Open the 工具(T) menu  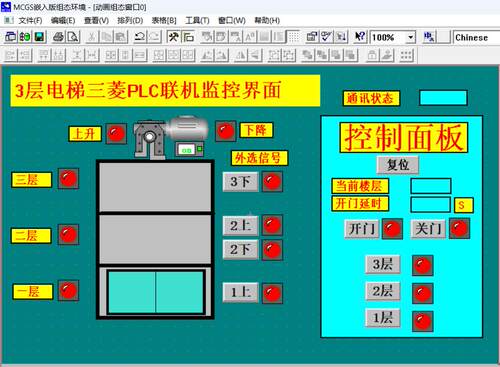tap(197, 20)
